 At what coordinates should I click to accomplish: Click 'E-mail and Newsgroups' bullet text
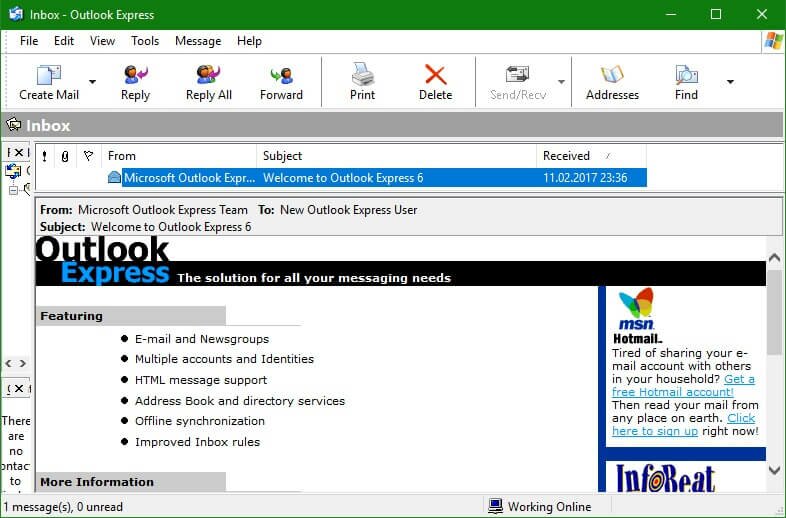[x=202, y=339]
